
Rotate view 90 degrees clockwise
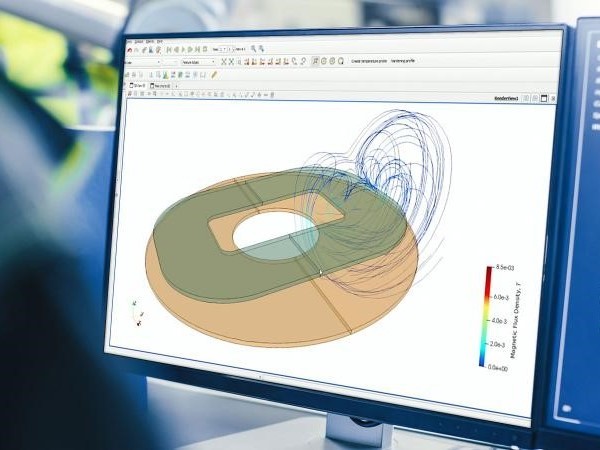295,61
